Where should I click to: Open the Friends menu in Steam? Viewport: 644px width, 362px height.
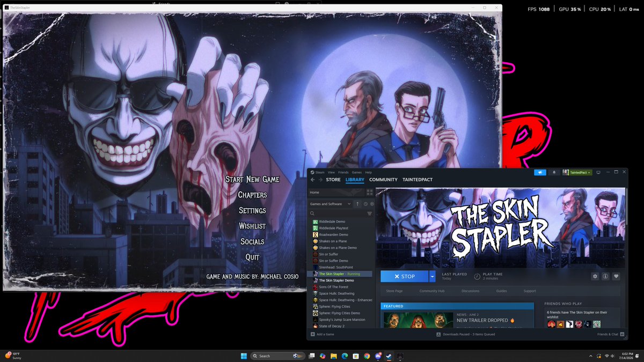point(343,172)
